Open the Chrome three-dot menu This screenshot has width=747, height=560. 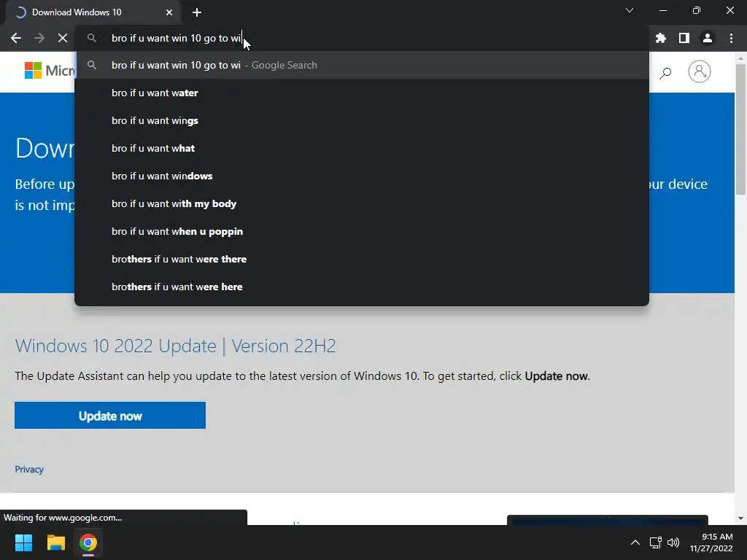click(731, 38)
